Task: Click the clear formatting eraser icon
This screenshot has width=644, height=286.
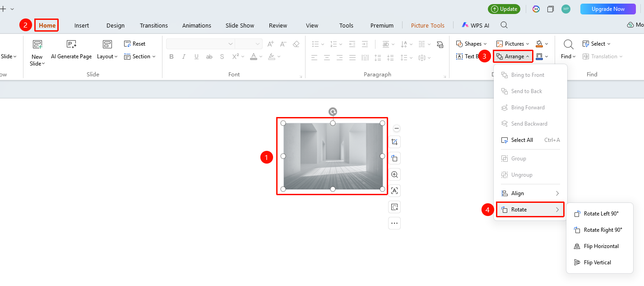Action: click(296, 44)
